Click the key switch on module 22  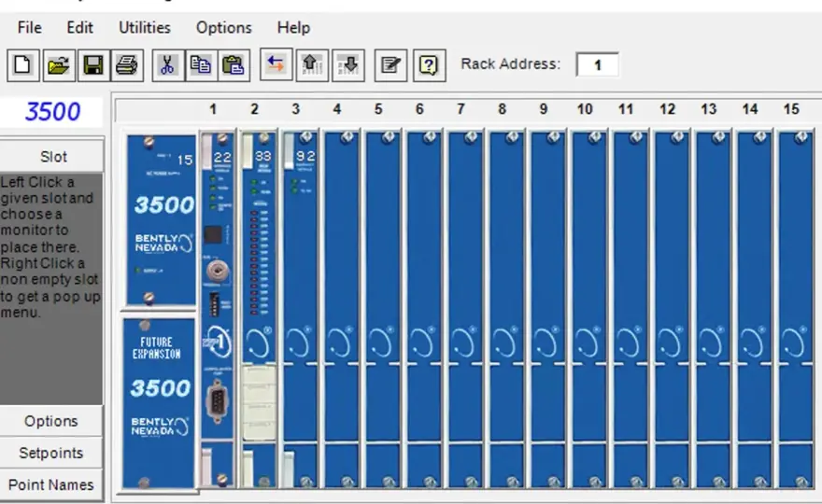(216, 271)
